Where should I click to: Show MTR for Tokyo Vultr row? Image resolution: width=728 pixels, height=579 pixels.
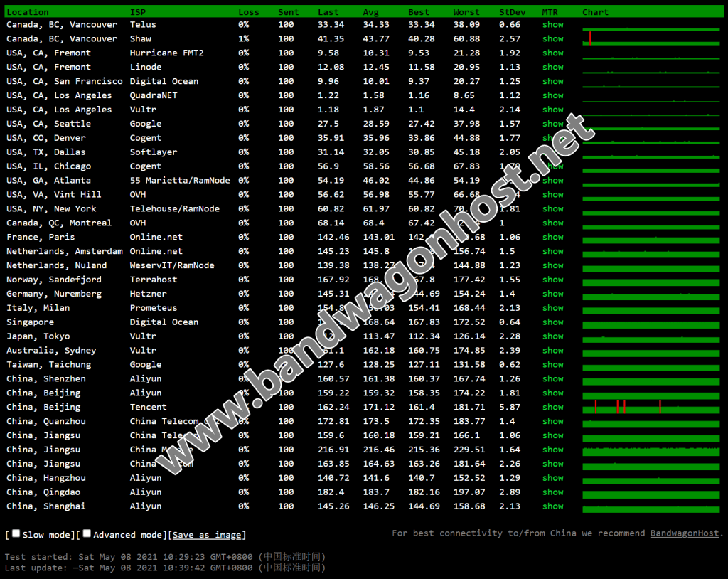click(553, 336)
